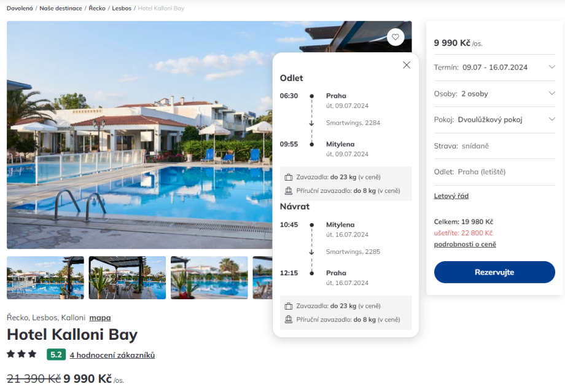Expand the Termín date dropdown
The height and width of the screenshot is (392, 565).
coord(494,68)
